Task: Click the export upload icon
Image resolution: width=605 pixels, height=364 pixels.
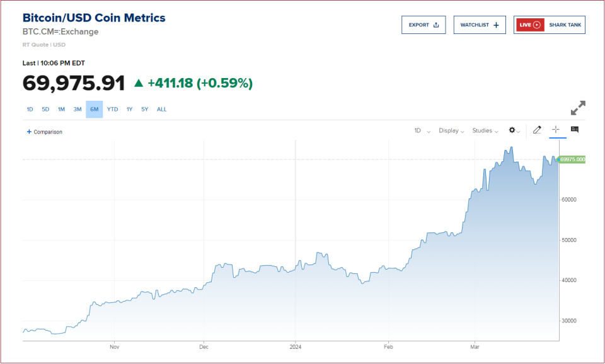Action: click(435, 25)
